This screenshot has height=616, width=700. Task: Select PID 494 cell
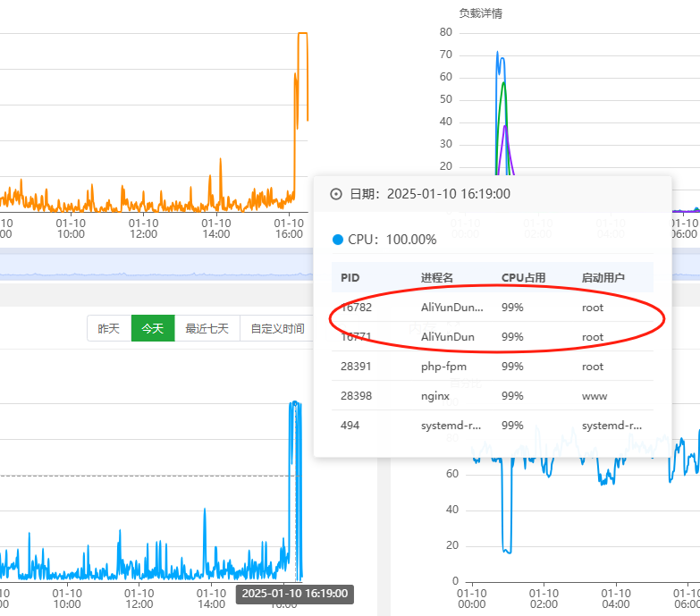(350, 426)
